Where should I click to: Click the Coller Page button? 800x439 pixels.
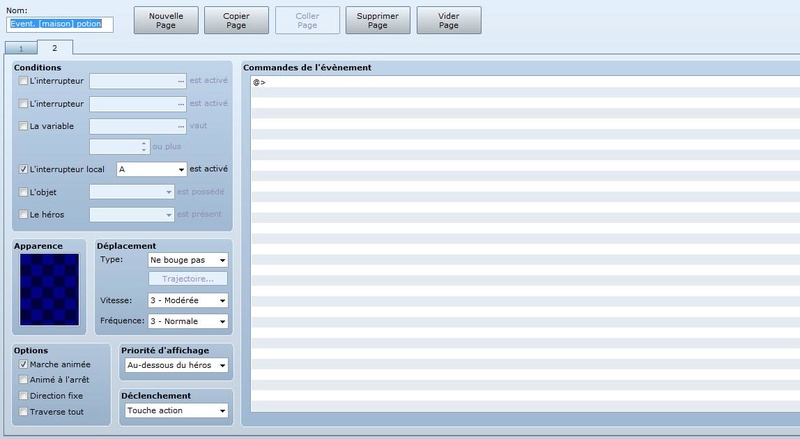pos(307,20)
